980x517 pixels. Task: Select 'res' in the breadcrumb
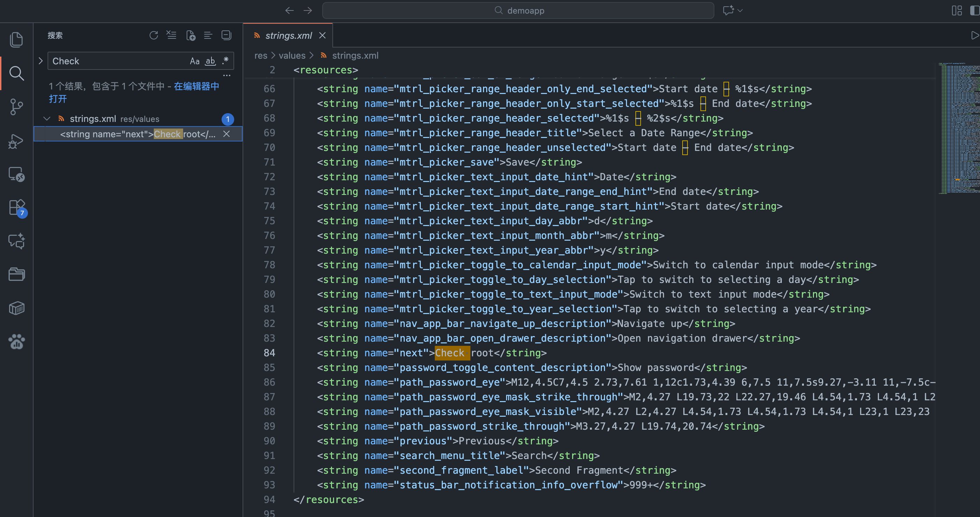click(261, 56)
